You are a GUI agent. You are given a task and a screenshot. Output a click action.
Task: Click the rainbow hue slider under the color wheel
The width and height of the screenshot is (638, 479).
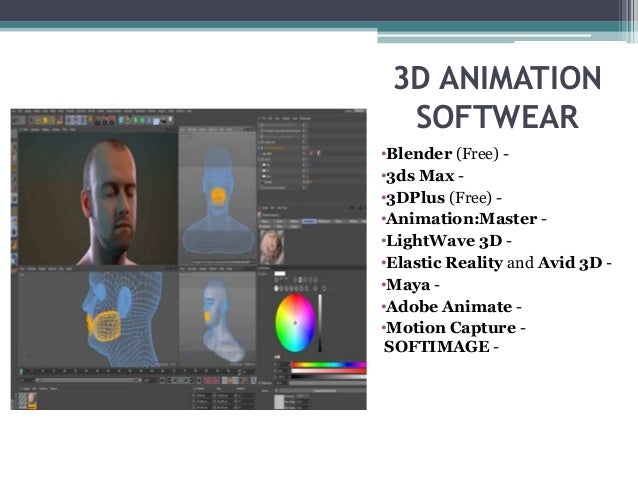pos(329,364)
